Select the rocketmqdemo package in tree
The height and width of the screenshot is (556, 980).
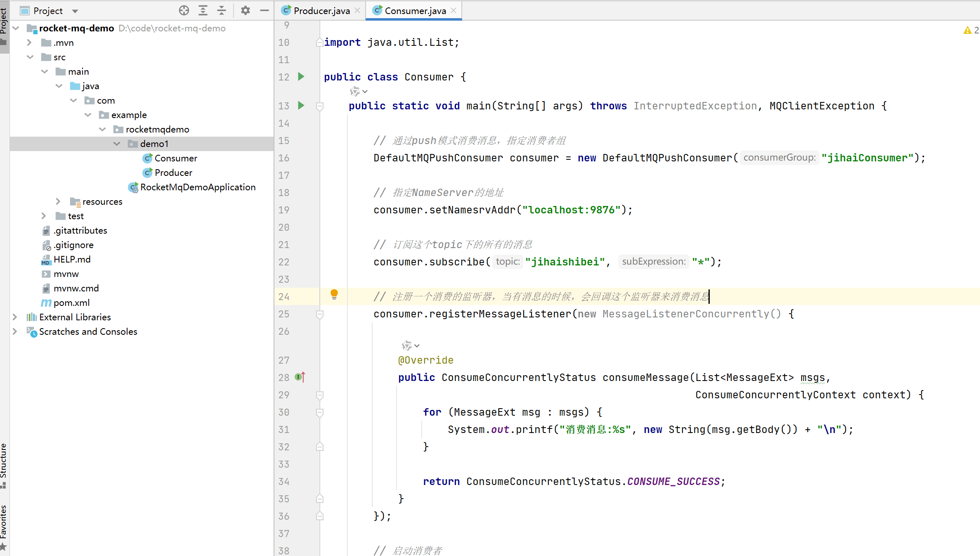point(157,129)
